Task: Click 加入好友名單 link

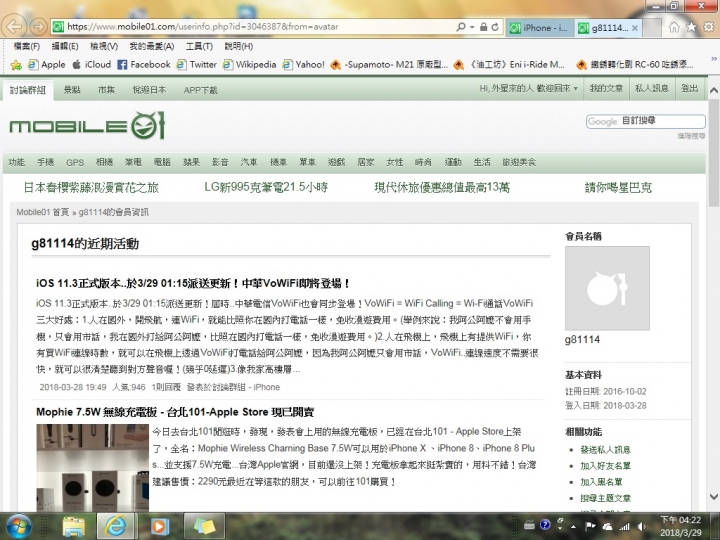Action: (605, 466)
